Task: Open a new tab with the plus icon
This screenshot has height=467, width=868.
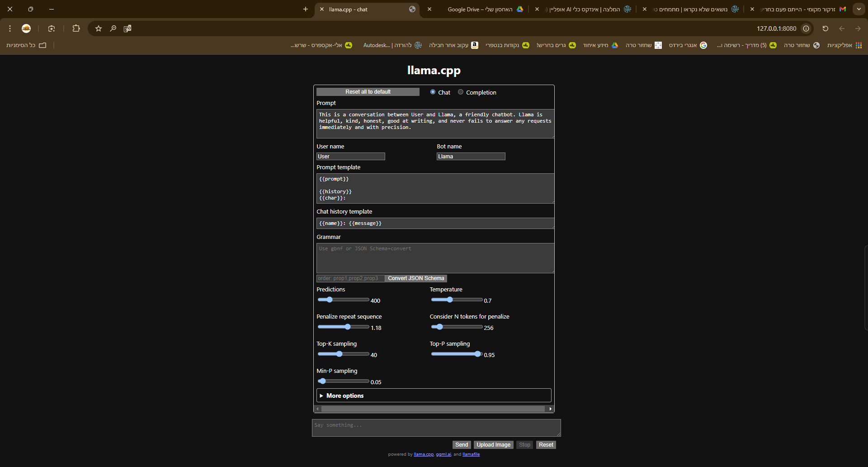Action: (x=306, y=9)
